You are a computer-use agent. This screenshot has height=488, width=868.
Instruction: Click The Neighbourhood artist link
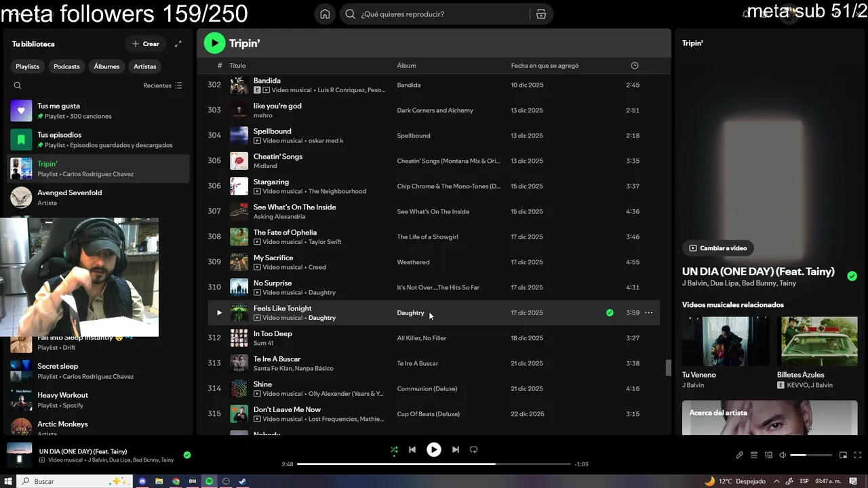pyautogui.click(x=337, y=191)
